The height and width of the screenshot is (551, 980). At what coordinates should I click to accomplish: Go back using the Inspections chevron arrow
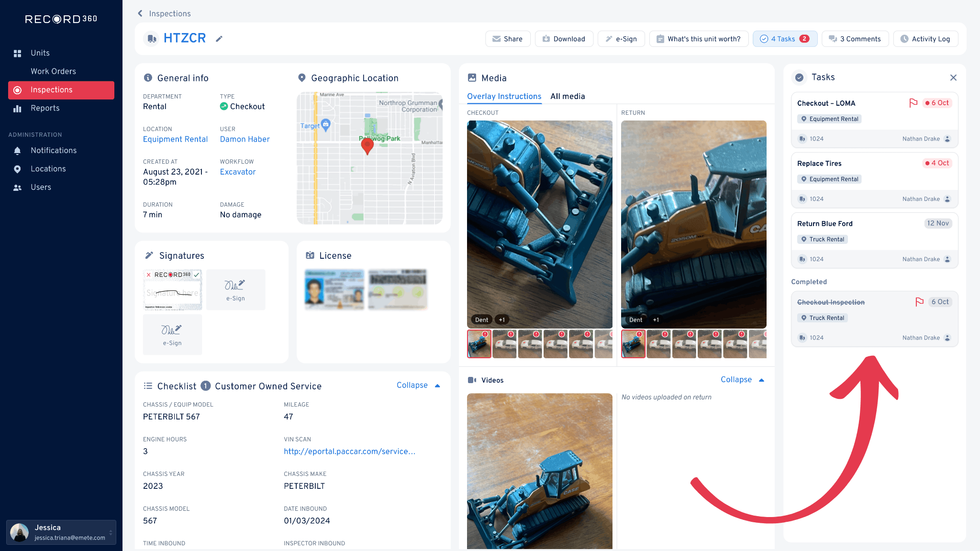pos(140,13)
